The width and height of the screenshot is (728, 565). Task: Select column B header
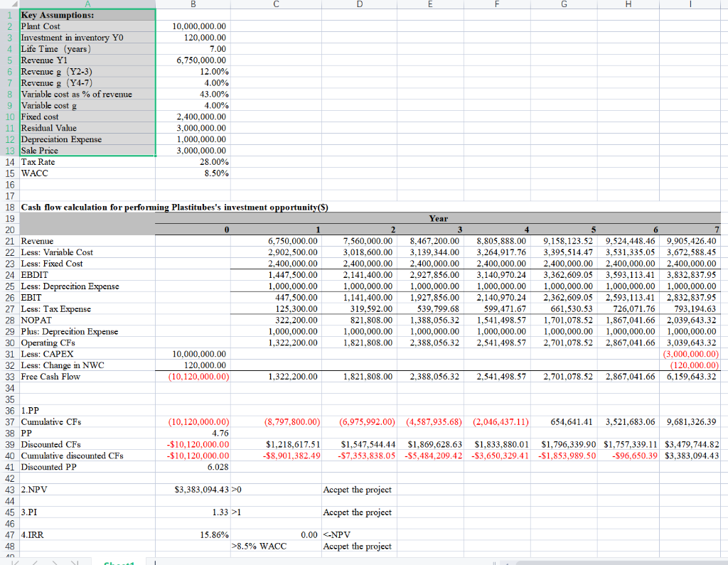[193, 4]
